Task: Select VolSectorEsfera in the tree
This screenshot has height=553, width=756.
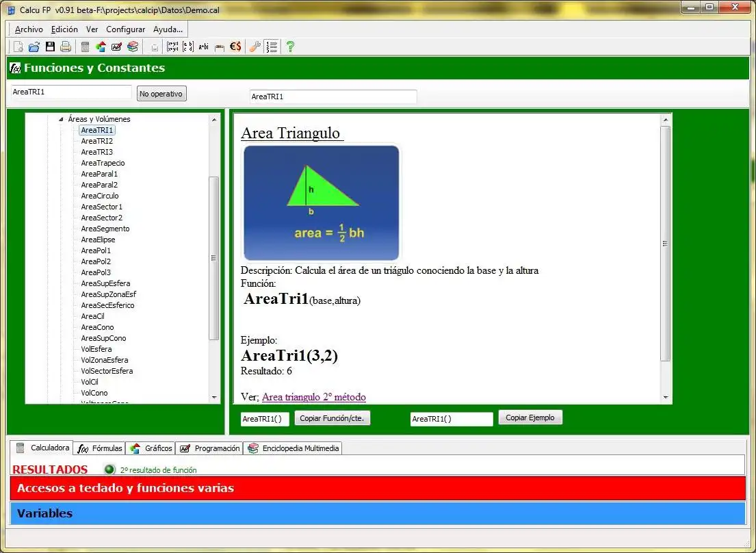Action: click(107, 371)
